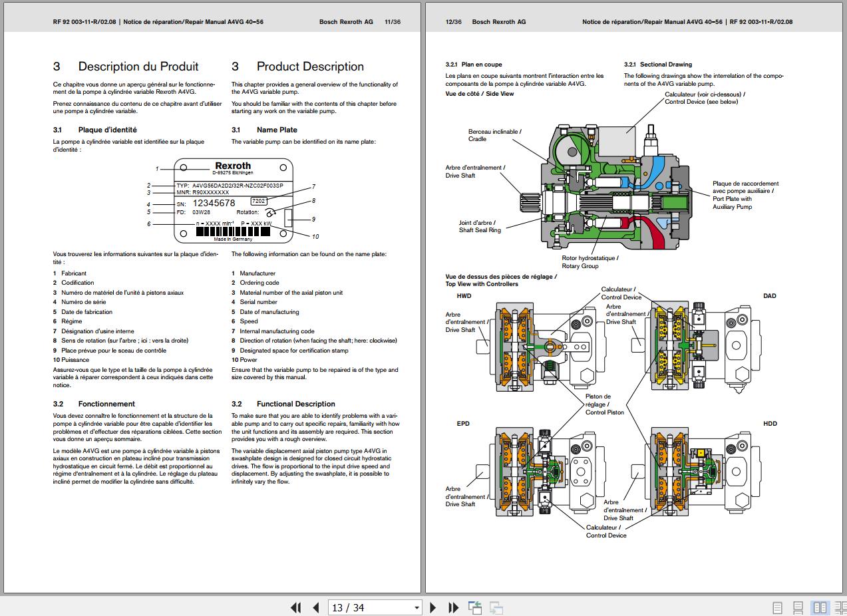Viewport: 847px width, 616px height.
Task: Click the 'Shaft Seal Ring' label
Action: tap(480, 230)
